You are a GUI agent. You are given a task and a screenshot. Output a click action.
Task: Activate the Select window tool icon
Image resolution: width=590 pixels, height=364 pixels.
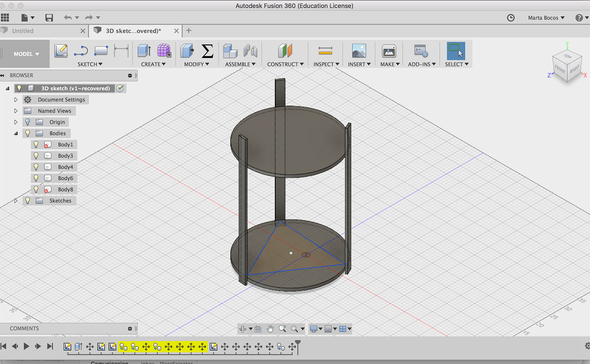[456, 51]
